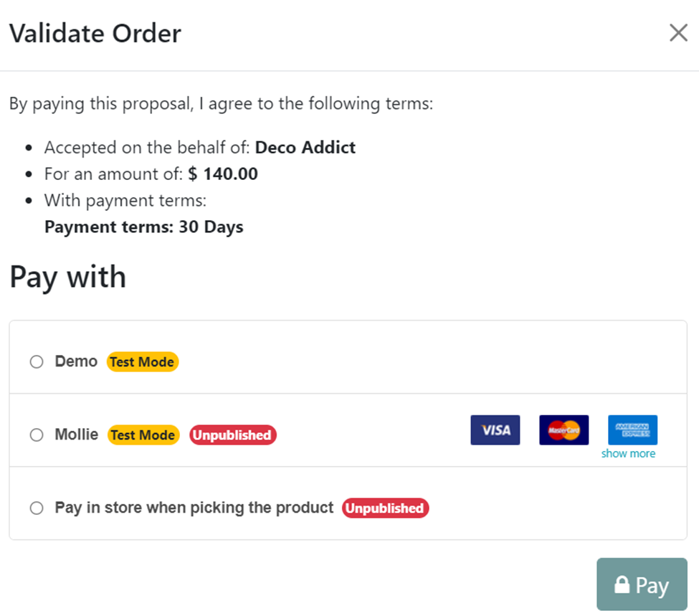Click the Validate Order title
The height and width of the screenshot is (616, 699).
[95, 34]
